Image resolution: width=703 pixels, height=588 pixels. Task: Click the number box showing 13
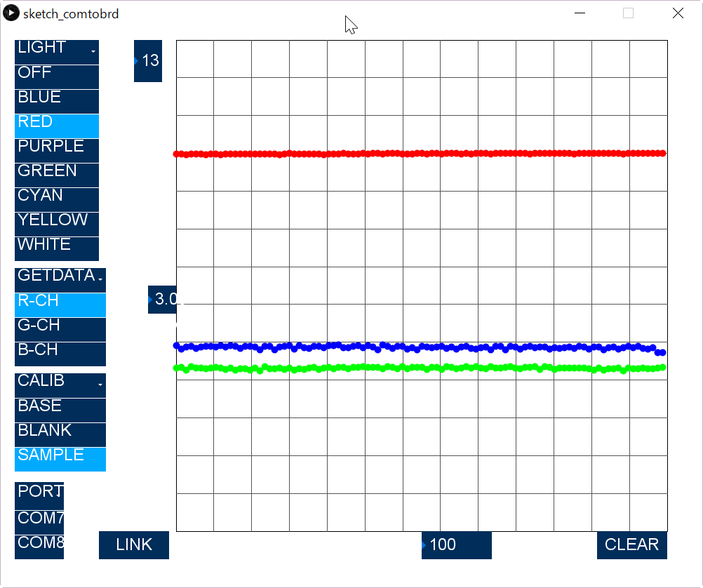click(148, 61)
